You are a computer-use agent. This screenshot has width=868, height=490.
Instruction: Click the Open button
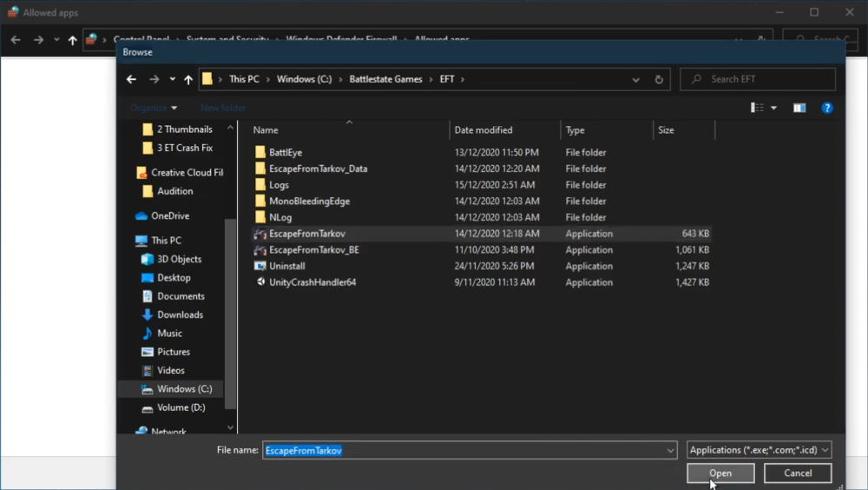(x=720, y=473)
